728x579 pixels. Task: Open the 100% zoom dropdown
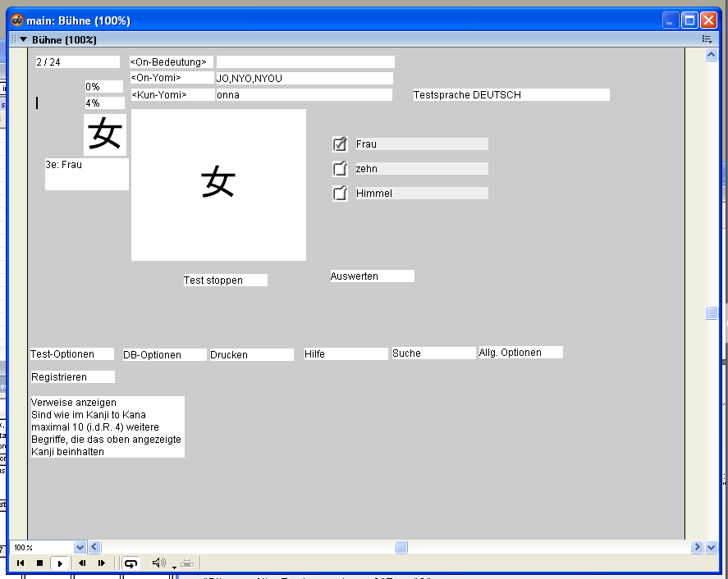[x=80, y=547]
